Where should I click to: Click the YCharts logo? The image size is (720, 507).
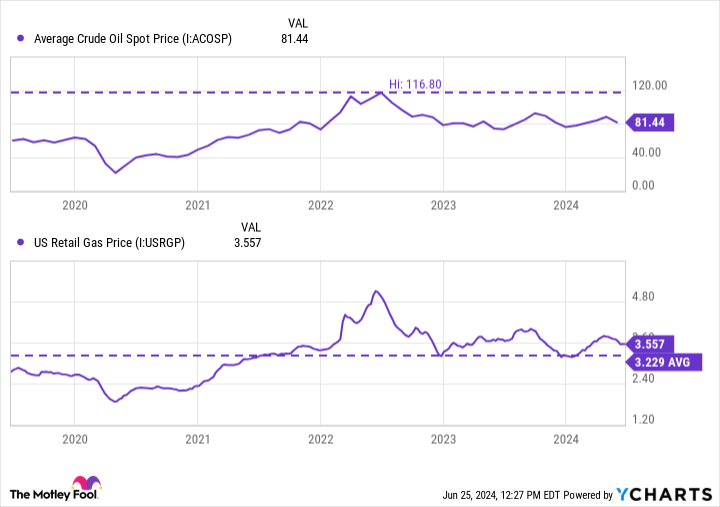[663, 495]
